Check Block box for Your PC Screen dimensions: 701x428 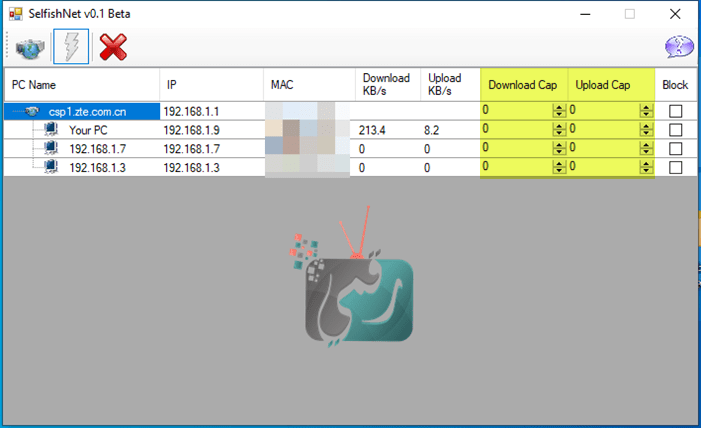[676, 130]
